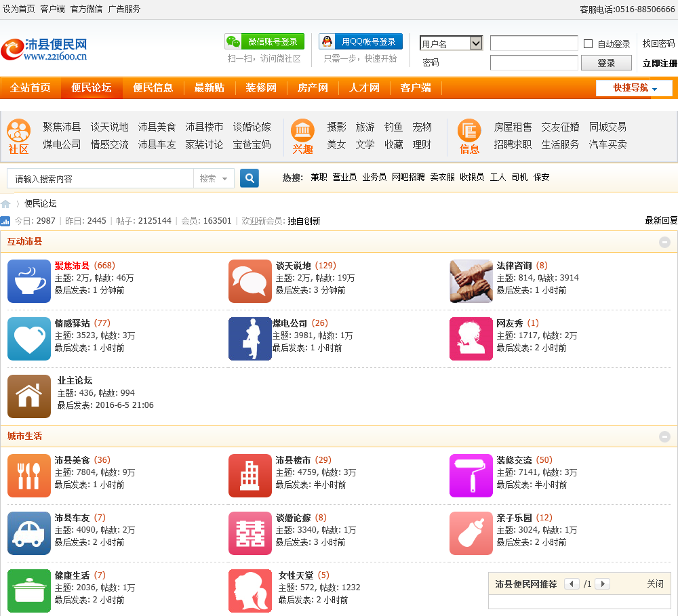The image size is (678, 616).
Task: Click into the username input field
Action: tap(534, 43)
